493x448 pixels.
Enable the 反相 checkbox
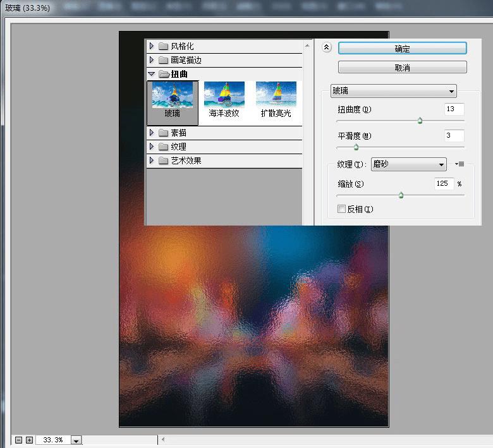(341, 209)
